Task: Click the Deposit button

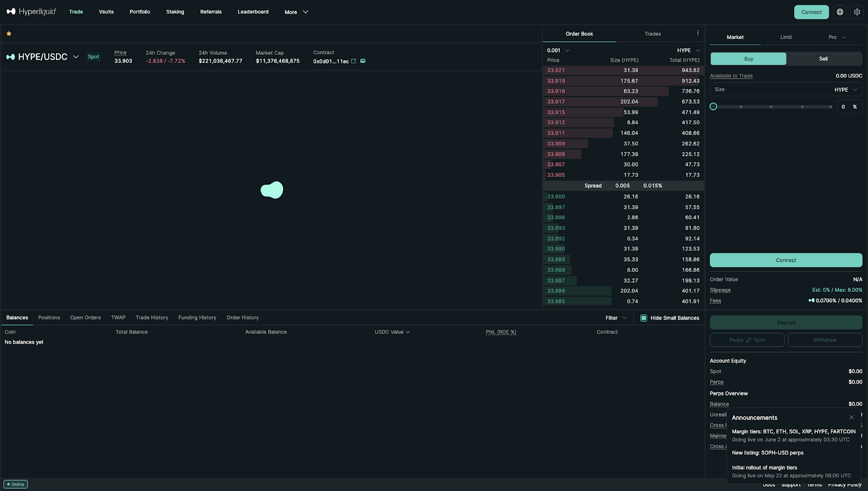Action: [x=786, y=322]
